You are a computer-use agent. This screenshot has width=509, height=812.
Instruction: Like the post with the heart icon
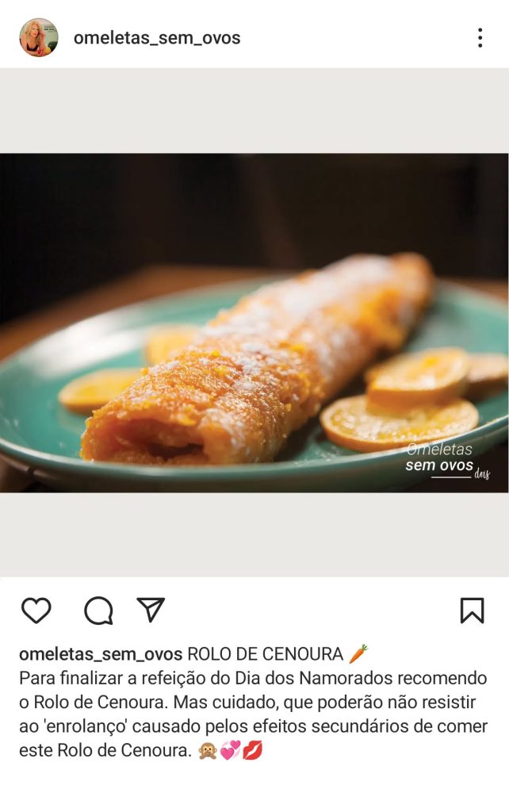36,610
